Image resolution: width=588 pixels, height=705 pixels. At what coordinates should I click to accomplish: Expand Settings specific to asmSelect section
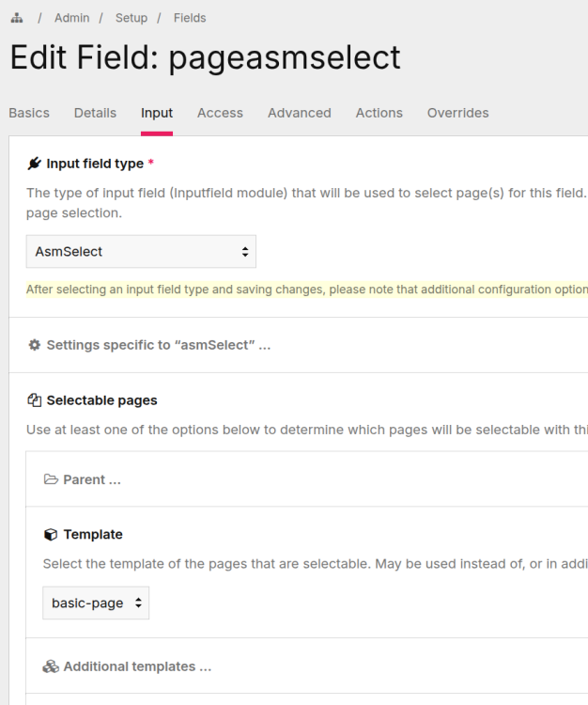(x=158, y=345)
